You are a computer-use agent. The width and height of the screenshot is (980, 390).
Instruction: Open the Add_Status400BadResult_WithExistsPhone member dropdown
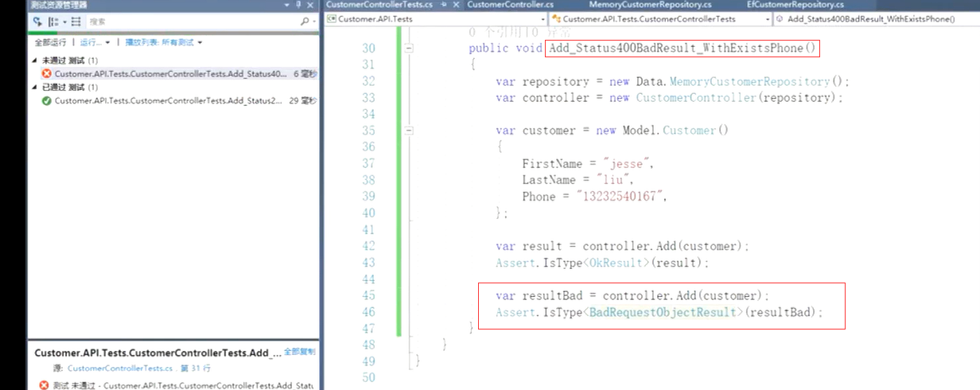pos(876,18)
